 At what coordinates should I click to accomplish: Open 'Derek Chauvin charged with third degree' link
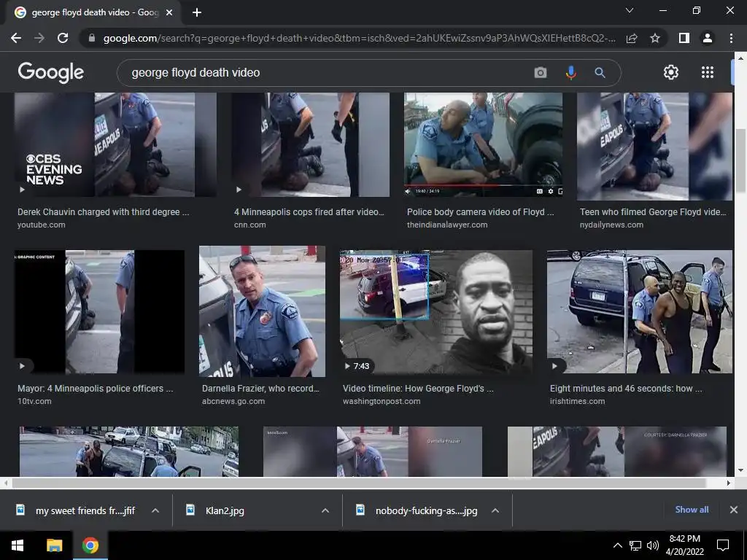click(x=104, y=212)
